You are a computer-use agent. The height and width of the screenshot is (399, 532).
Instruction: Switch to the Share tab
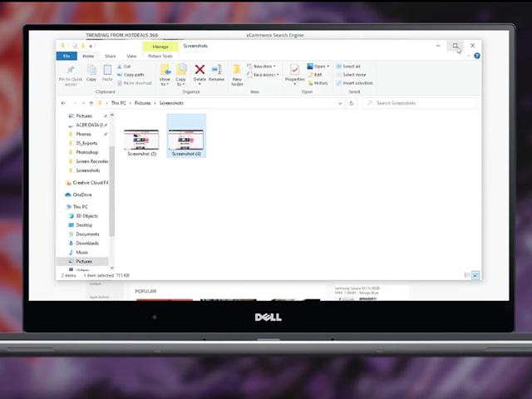pyautogui.click(x=111, y=56)
